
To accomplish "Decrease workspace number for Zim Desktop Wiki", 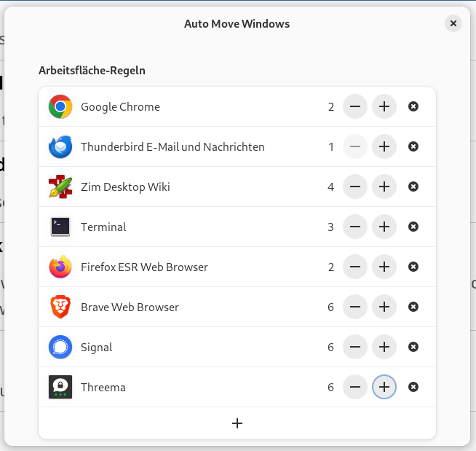I will 354,187.
